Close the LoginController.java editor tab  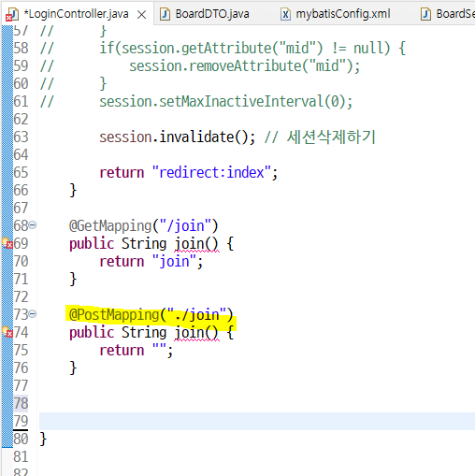pos(142,15)
